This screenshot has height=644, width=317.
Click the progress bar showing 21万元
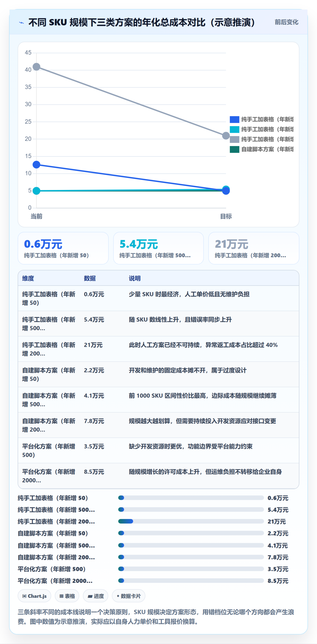coord(191,521)
